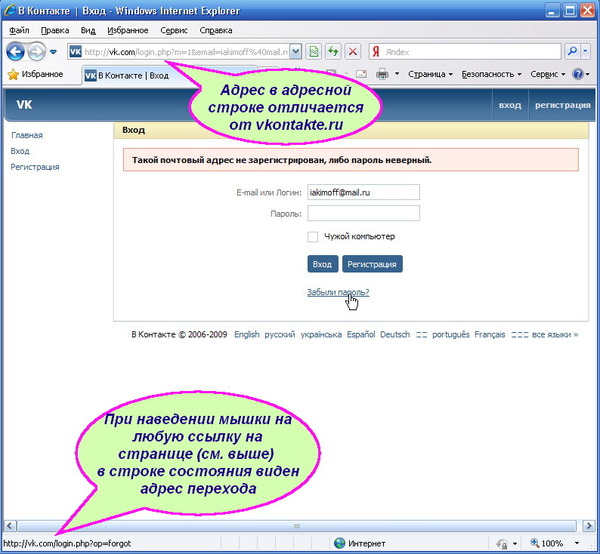
Task: Click Регистрация in left sidebar
Action: (35, 167)
